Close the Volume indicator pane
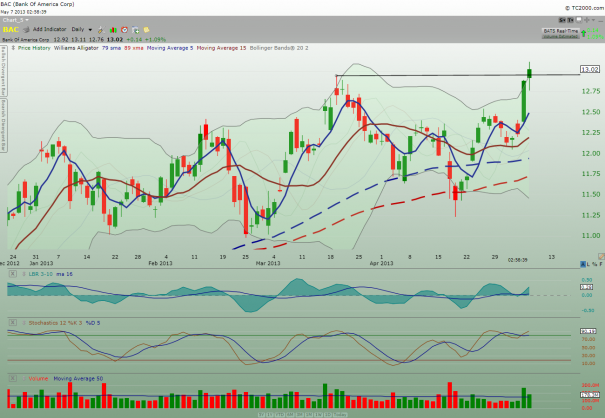This screenshot has height=418, width=605. point(12,379)
